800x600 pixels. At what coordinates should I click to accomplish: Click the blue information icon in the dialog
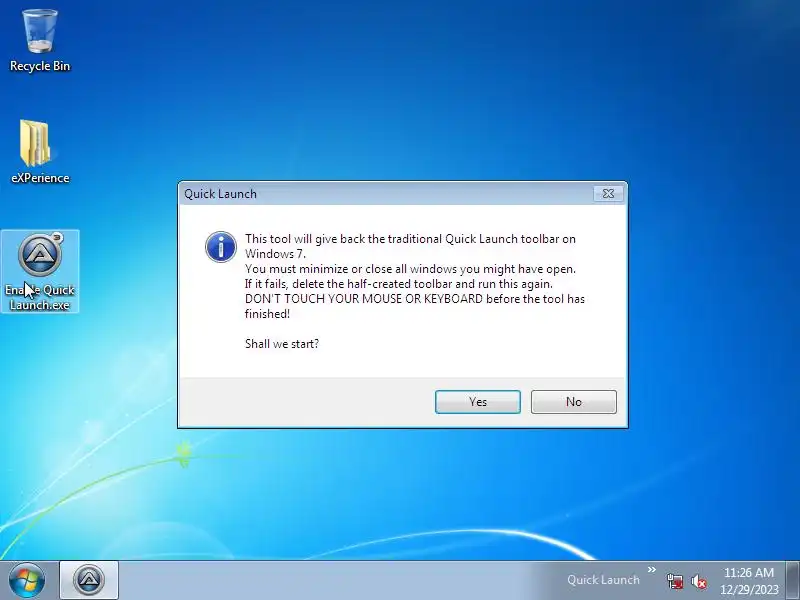[221, 247]
